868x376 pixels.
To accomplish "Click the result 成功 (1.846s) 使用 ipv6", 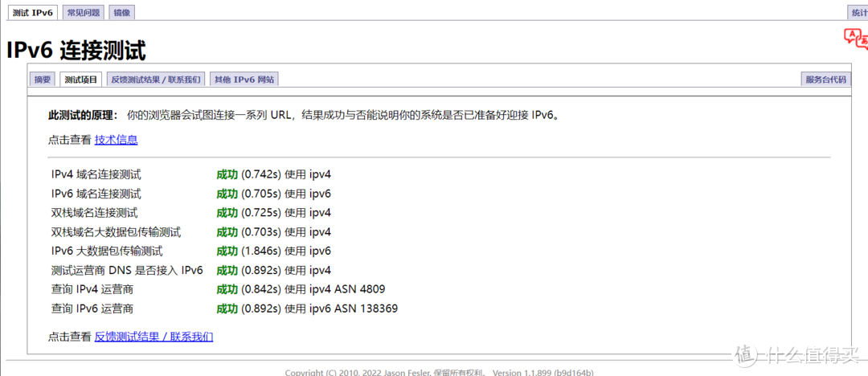I will point(274,251).
